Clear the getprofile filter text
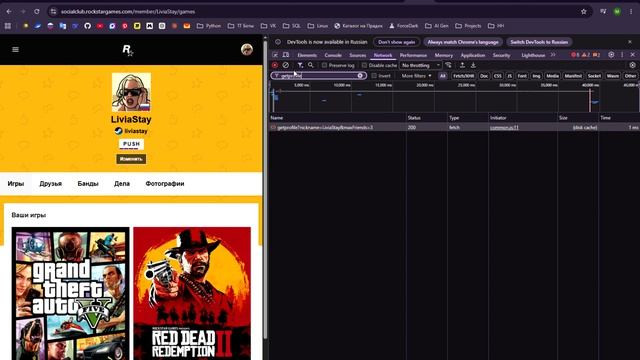 (x=360, y=76)
